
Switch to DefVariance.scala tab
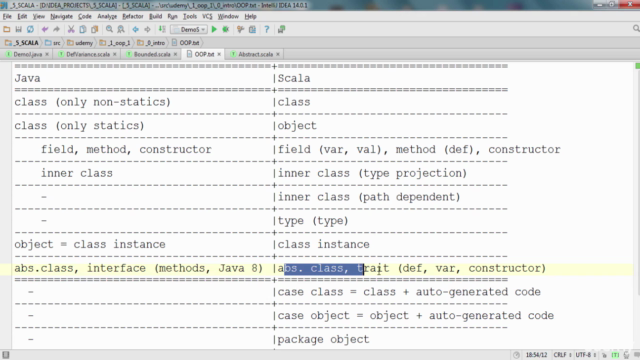87,54
